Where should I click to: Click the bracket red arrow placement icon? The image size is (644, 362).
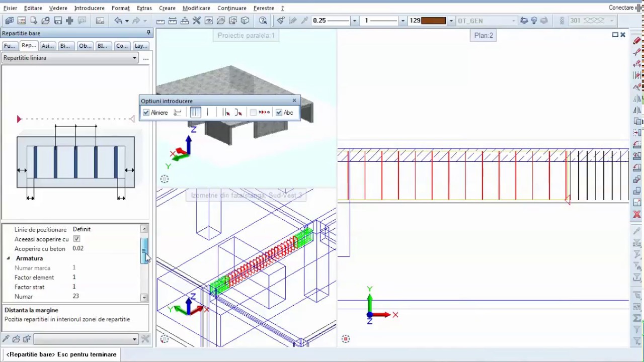click(x=238, y=113)
